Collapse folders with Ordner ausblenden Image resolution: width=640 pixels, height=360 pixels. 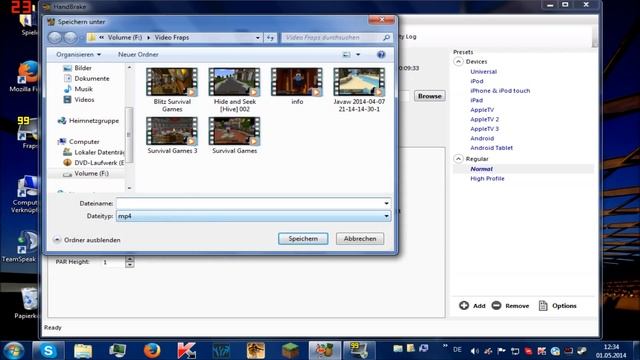coord(87,240)
